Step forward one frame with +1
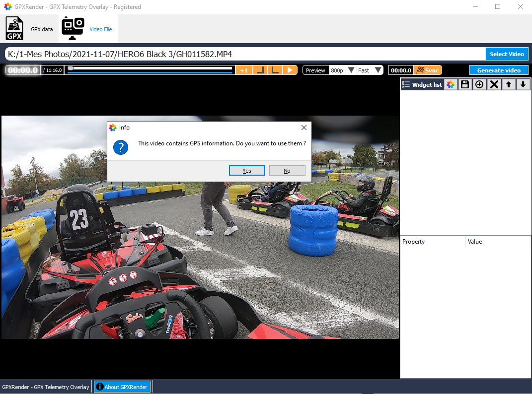Image resolution: width=532 pixels, height=394 pixels. point(244,70)
